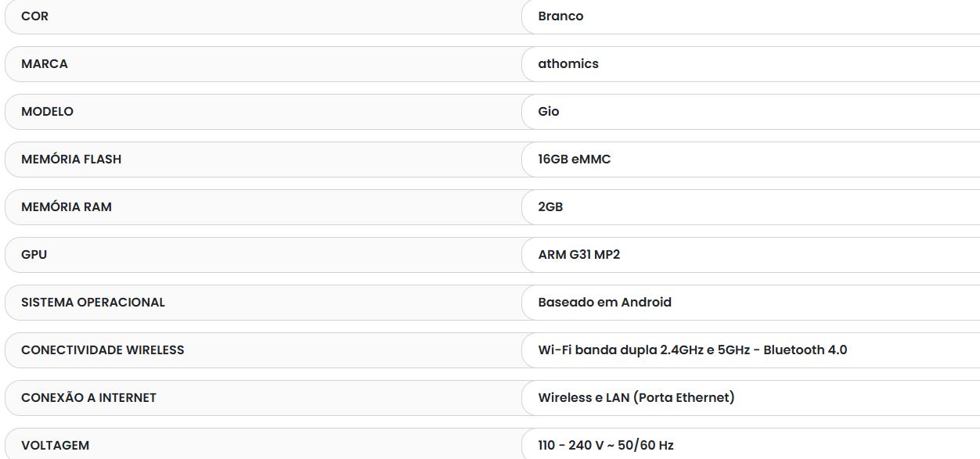Select the 2GB RAM value

coord(550,207)
